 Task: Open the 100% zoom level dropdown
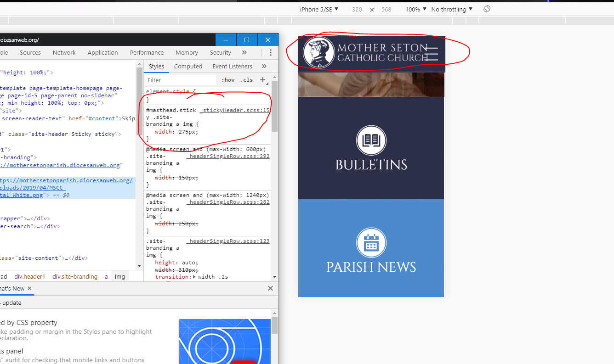(415, 9)
